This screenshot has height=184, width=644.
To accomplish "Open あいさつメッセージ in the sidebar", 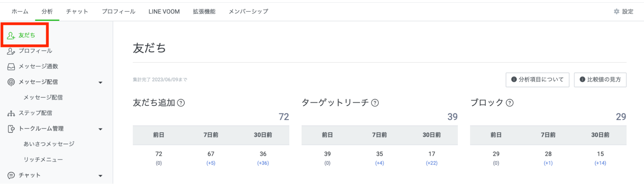I will click(49, 144).
